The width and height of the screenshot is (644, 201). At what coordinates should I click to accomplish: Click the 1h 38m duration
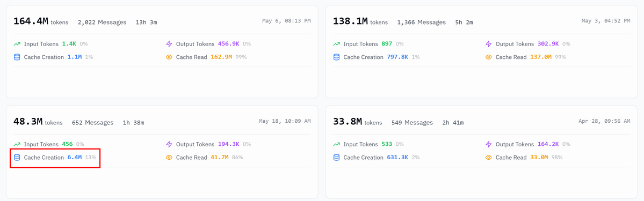click(134, 123)
